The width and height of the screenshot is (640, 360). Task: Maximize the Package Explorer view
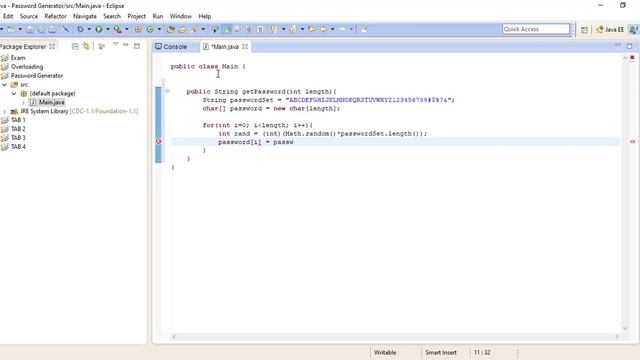click(x=137, y=46)
